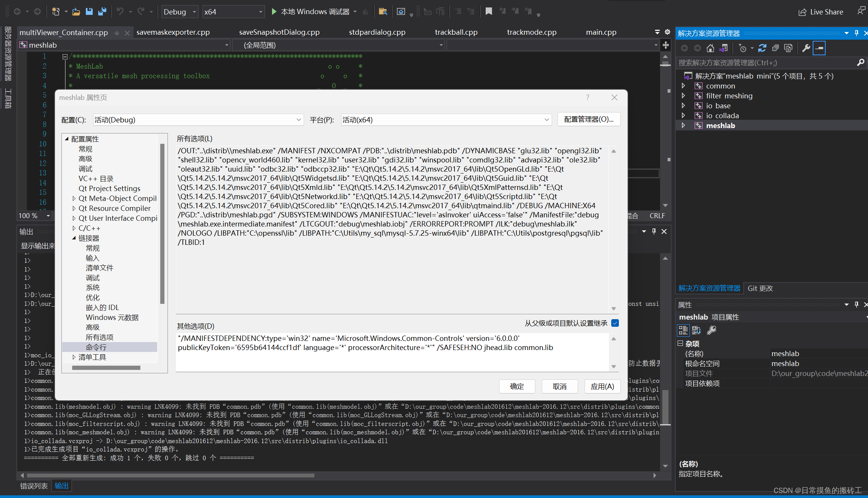This screenshot has width=868, height=498.
Task: Open Find in Files with folder-search icon
Action: click(383, 11)
